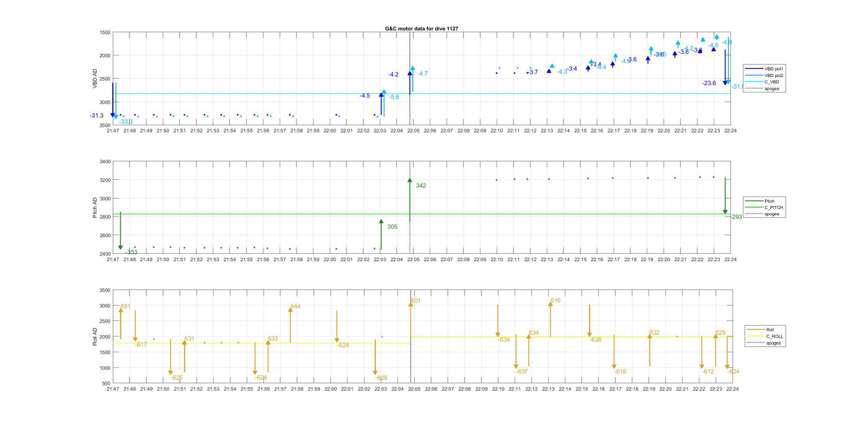Image resolution: width=868 pixels, height=430 pixels.
Task: Click the '-637' roll data label
Action: [522, 371]
